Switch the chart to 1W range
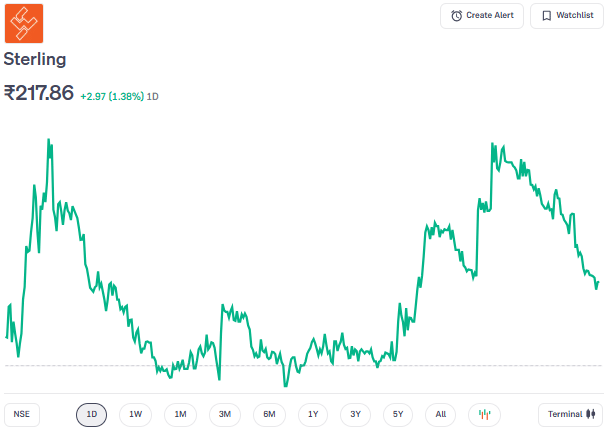 tap(135, 414)
